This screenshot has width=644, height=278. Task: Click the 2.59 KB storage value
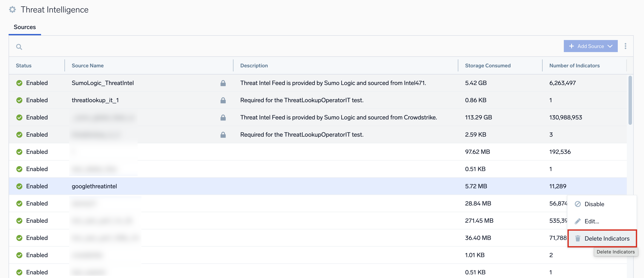[x=475, y=135]
